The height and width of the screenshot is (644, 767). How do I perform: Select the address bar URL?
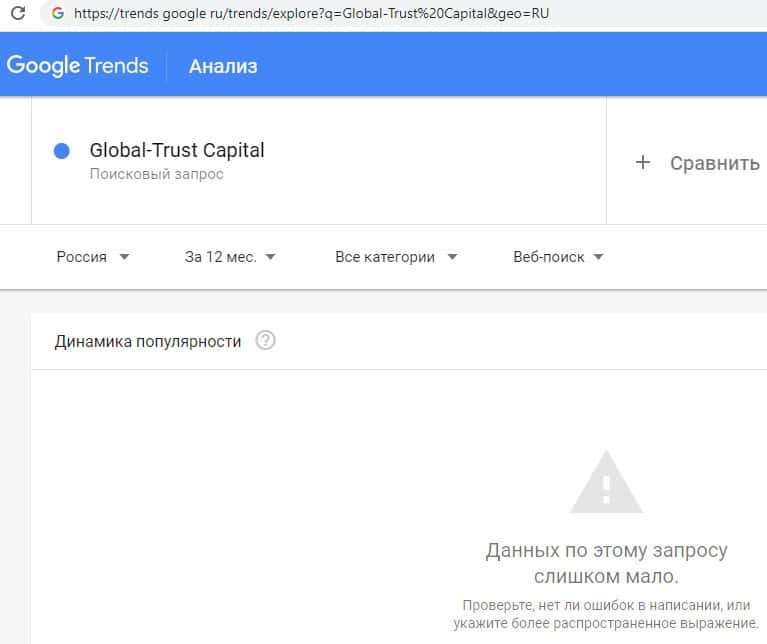pyautogui.click(x=310, y=14)
